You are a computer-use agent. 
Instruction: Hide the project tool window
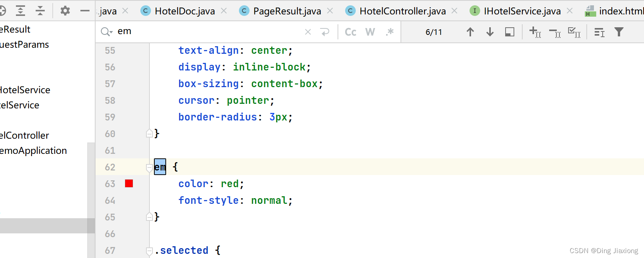tap(85, 11)
